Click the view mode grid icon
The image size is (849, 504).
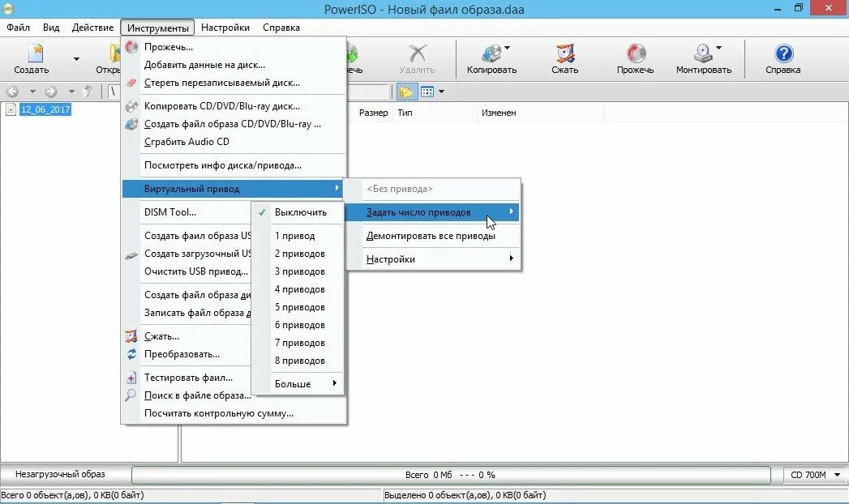click(x=427, y=92)
